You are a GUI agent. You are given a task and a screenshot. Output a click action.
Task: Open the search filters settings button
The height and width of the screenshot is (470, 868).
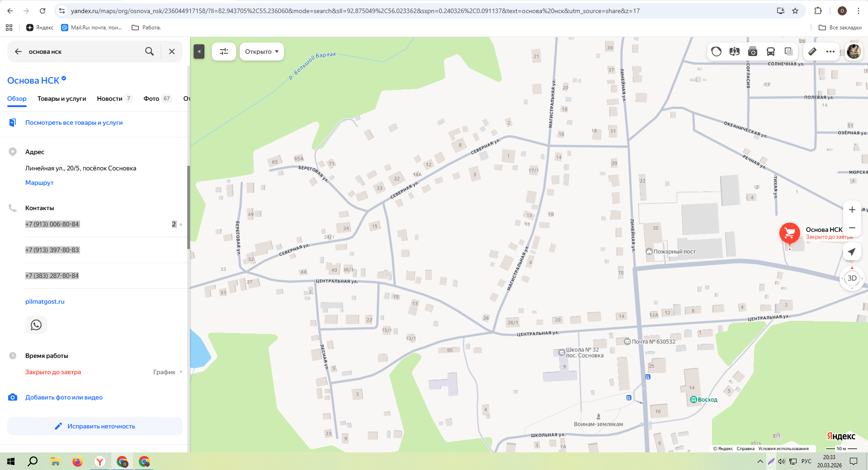(x=224, y=52)
